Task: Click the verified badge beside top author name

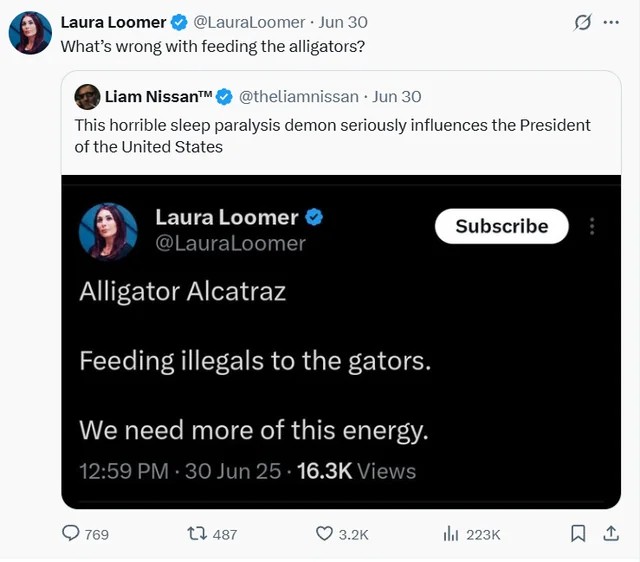Action: 178,22
